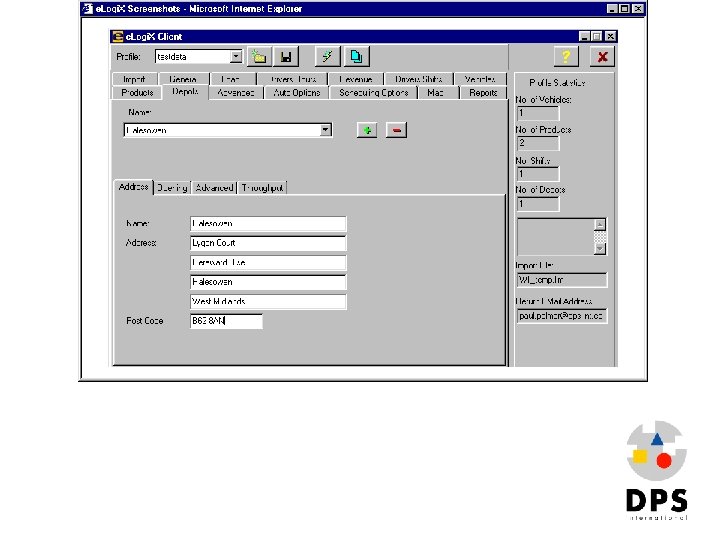Select the Depots tab
The image size is (720, 540).
tap(185, 92)
